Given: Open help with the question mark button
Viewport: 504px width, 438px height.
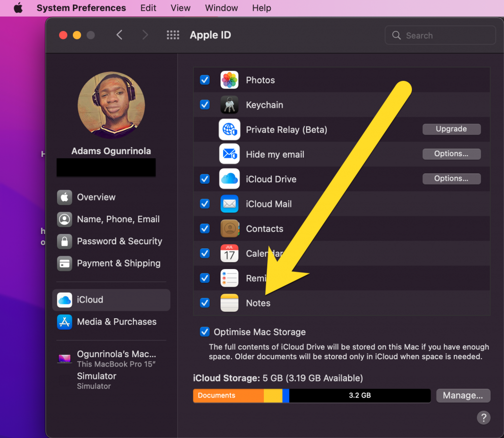Looking at the screenshot, I should [483, 418].
